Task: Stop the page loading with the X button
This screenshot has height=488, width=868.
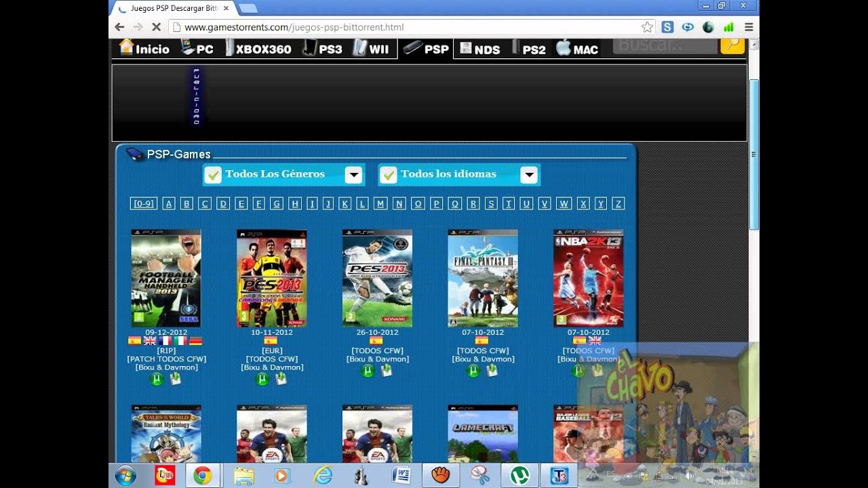Action: click(156, 27)
